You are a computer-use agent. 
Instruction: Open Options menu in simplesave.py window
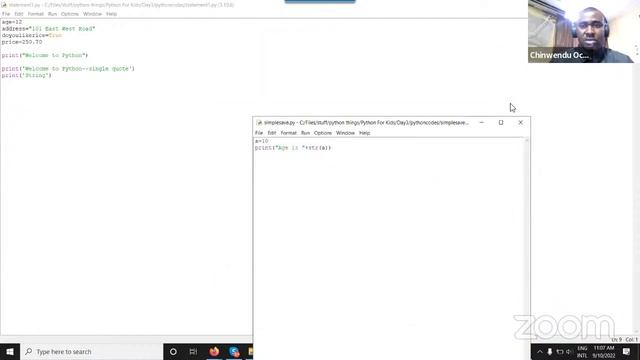click(x=323, y=133)
